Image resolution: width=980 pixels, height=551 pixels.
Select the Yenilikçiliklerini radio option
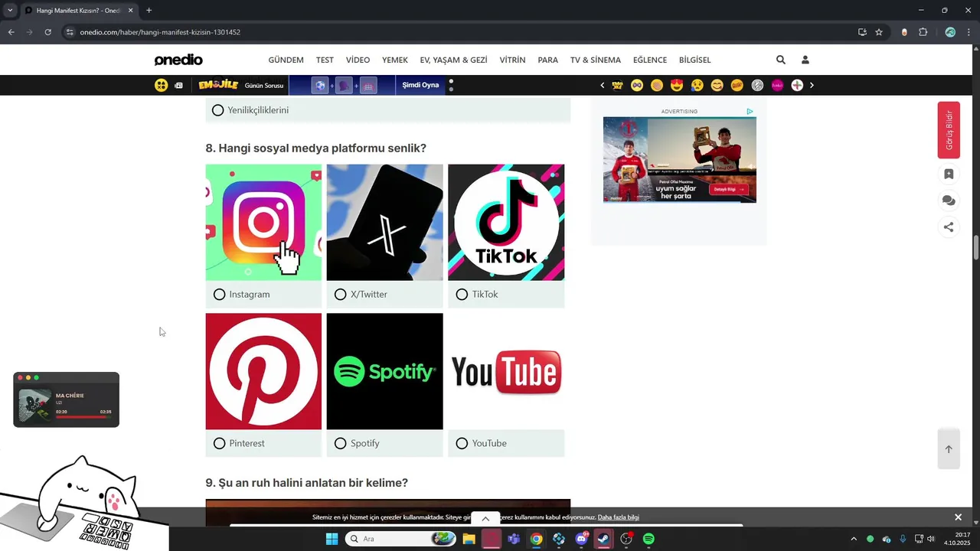coord(218,110)
